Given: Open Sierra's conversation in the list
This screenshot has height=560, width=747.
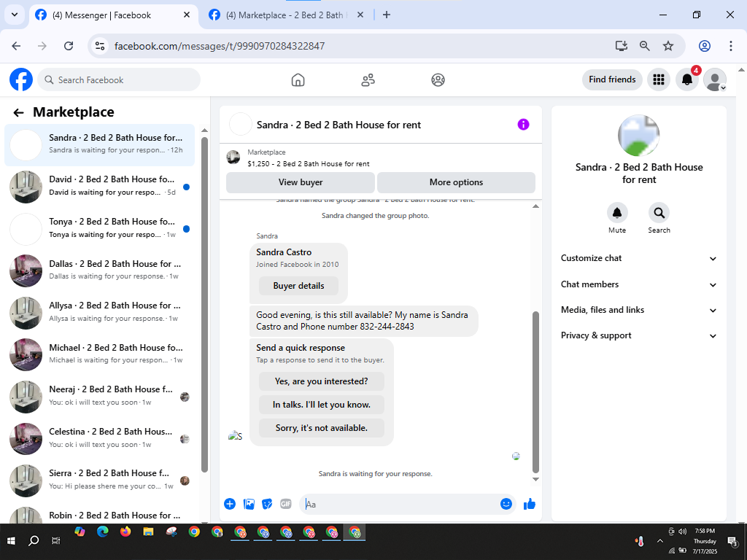Looking at the screenshot, I should click(99, 481).
